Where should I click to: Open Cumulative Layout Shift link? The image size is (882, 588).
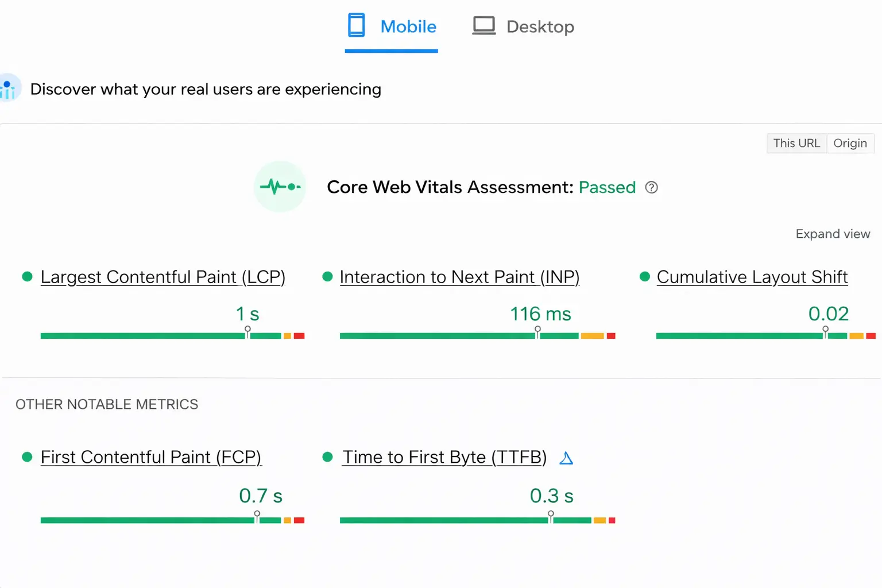click(752, 277)
